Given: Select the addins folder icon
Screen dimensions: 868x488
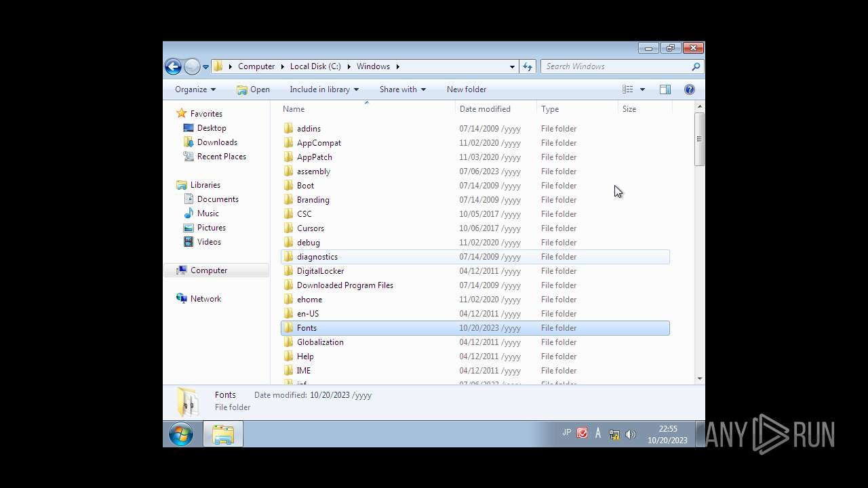Looking at the screenshot, I should (x=288, y=129).
